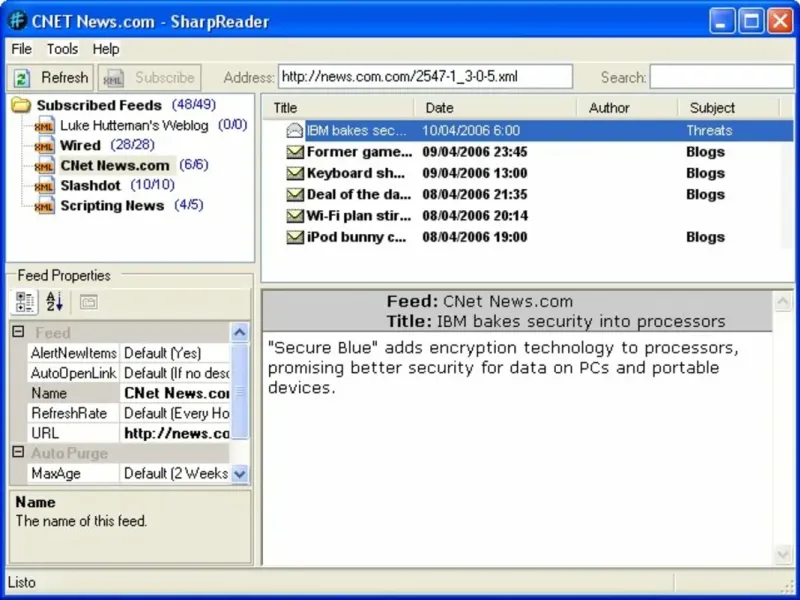Click the Search input box
800x600 pixels.
[721, 77]
